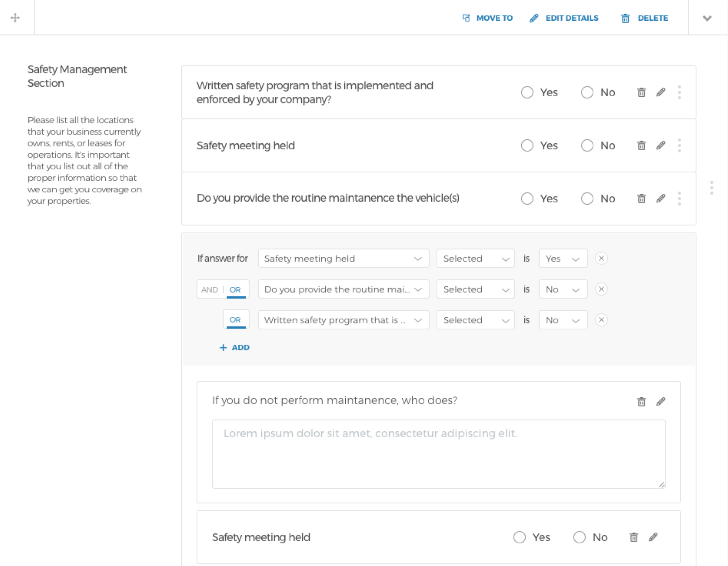Delete the 'Written safety program' question via trash icon
Screen dimensions: 728x566
click(641, 93)
